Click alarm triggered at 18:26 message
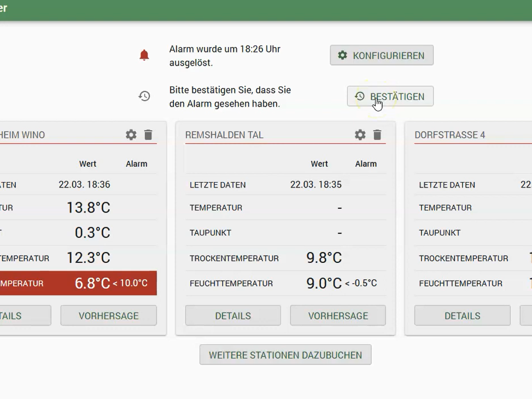The height and width of the screenshot is (399, 532). [x=225, y=56]
